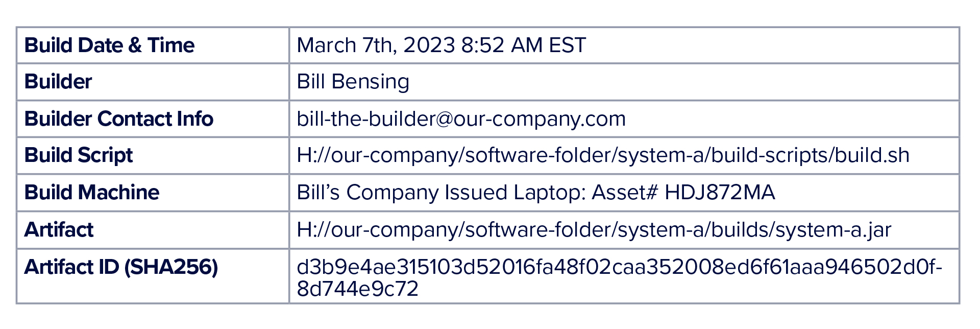Screen dimensions: 980x329
Task: Click the Build Machine label
Action: [92, 193]
